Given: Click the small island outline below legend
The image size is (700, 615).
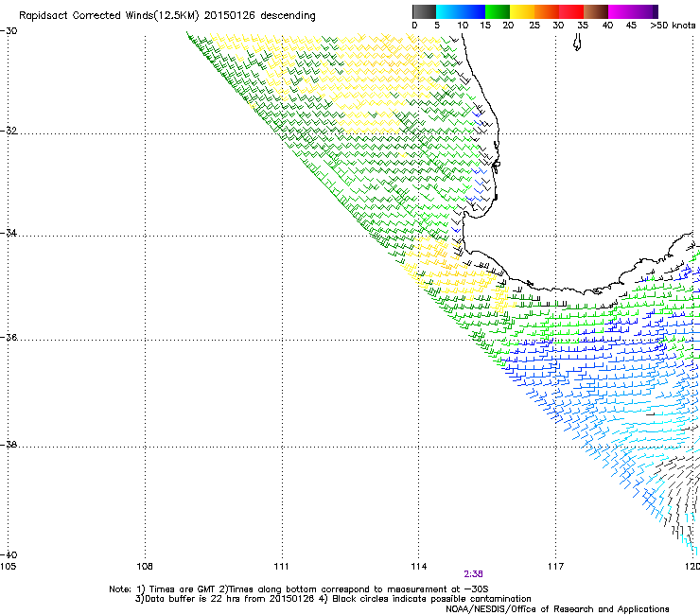Looking at the screenshot, I should coord(577,43).
